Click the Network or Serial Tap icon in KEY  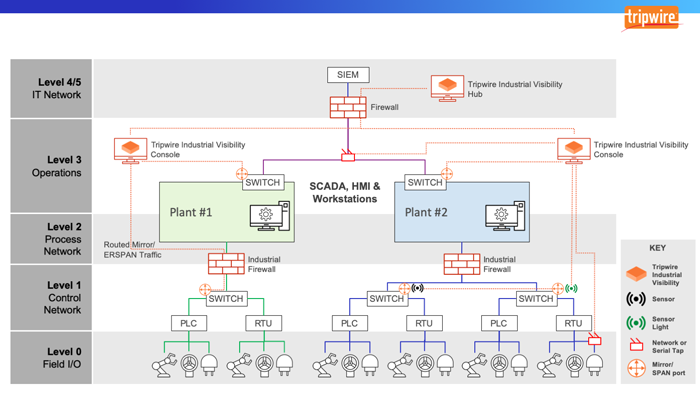636,345
